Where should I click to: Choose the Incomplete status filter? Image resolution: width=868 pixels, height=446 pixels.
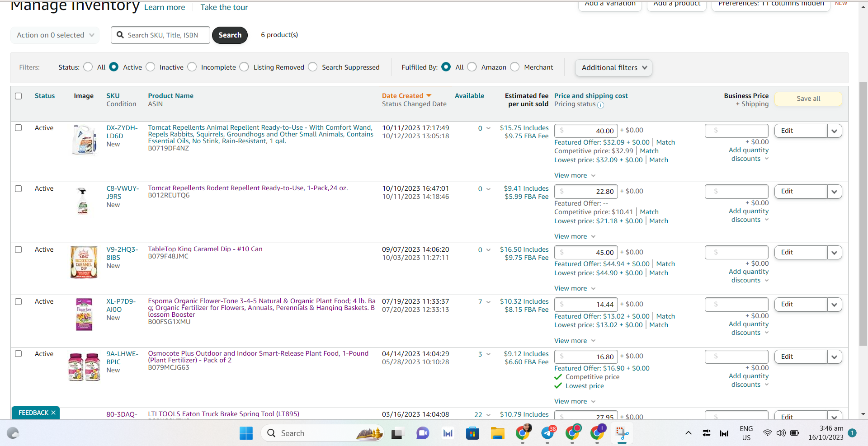192,67
